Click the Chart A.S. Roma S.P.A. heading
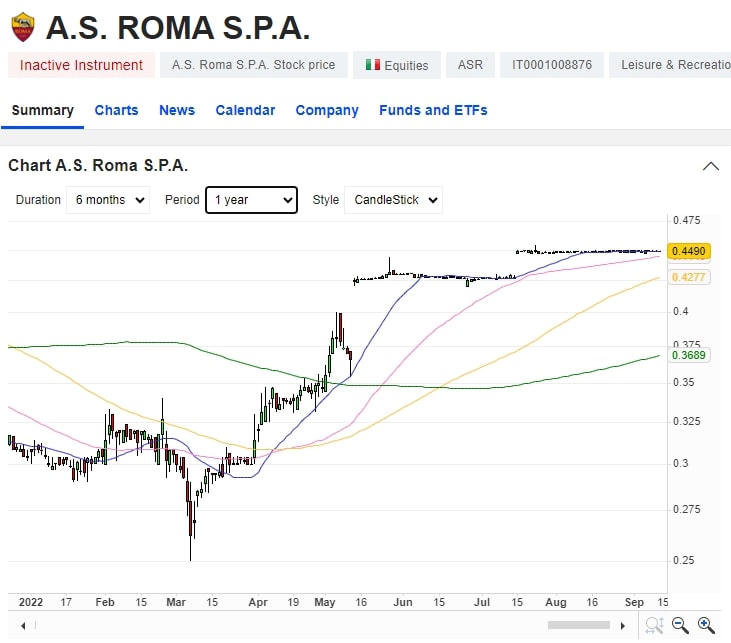Screen dimensions: 731x643 [98, 166]
